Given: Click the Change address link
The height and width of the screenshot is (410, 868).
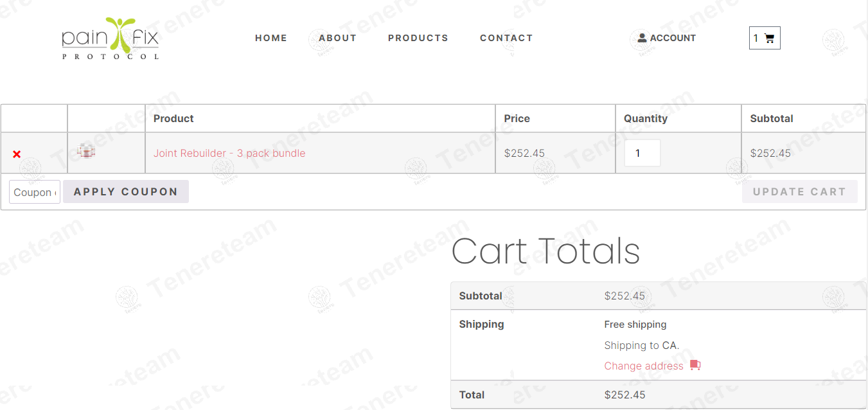Looking at the screenshot, I should pos(644,366).
